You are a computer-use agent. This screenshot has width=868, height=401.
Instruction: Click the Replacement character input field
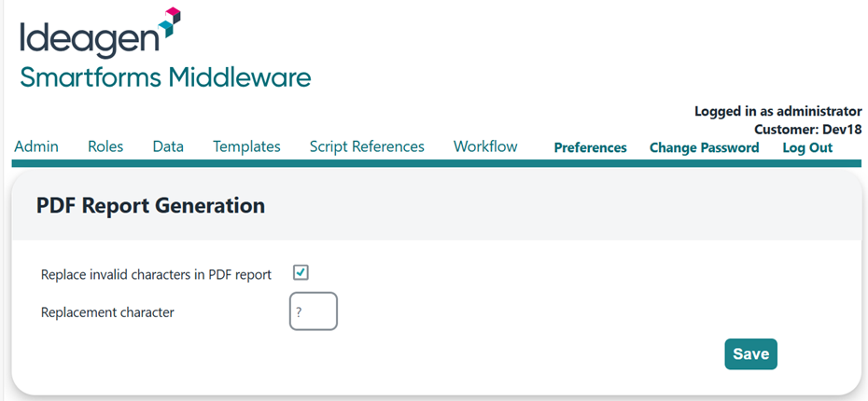(314, 312)
